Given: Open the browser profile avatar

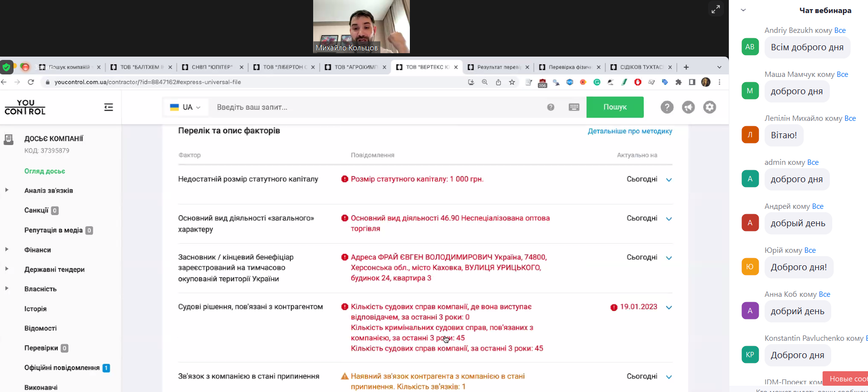Looking at the screenshot, I should tap(706, 82).
